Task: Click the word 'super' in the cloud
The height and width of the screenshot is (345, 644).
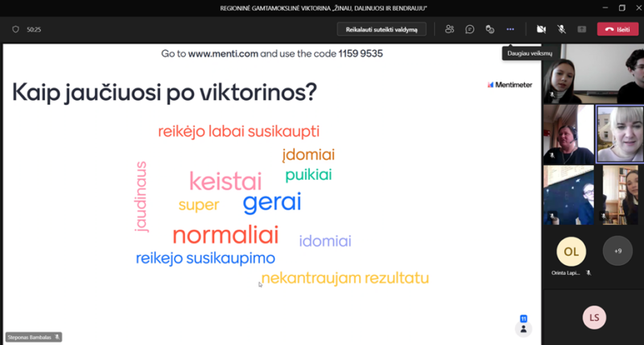Action: click(x=198, y=205)
